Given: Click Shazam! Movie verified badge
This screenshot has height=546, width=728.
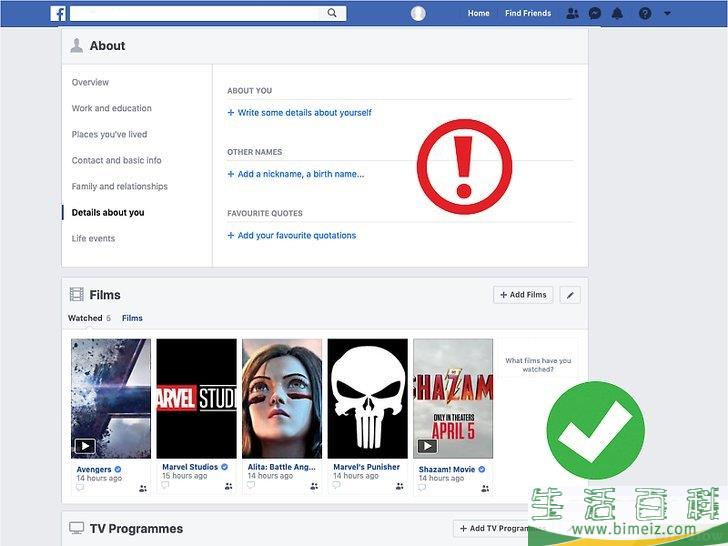Looking at the screenshot, I should [482, 469].
